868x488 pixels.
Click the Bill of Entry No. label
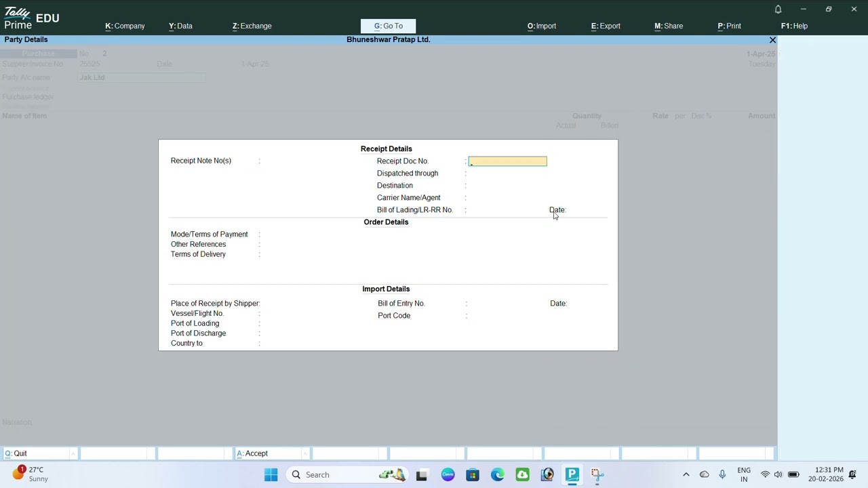pyautogui.click(x=401, y=304)
